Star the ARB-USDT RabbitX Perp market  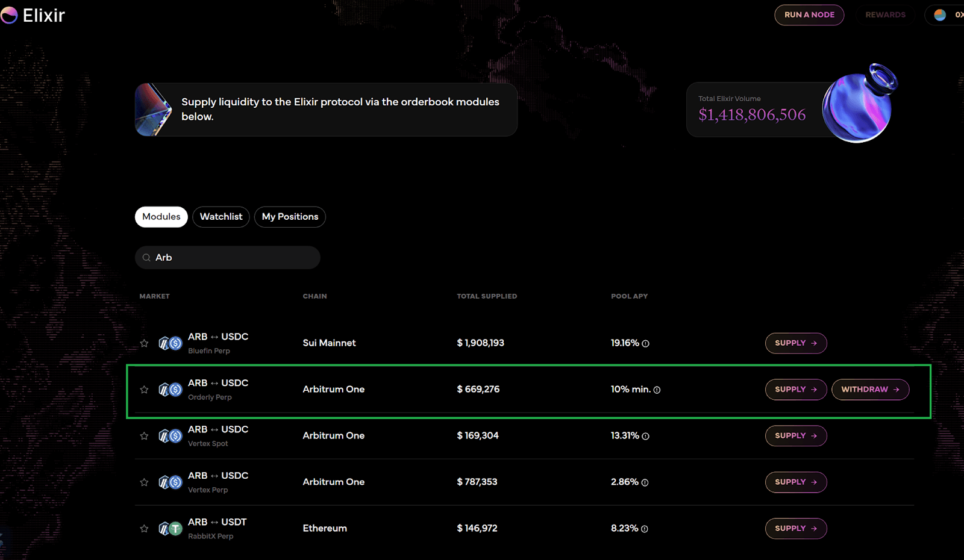(144, 529)
